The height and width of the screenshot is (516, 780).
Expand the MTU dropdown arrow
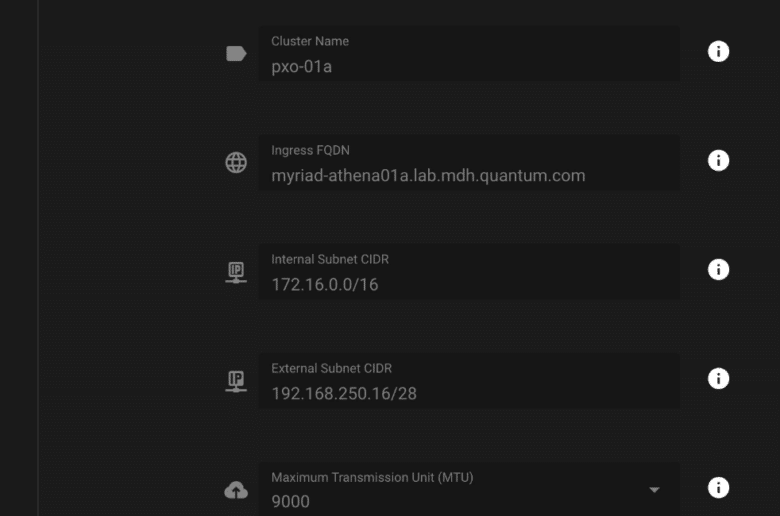point(654,490)
